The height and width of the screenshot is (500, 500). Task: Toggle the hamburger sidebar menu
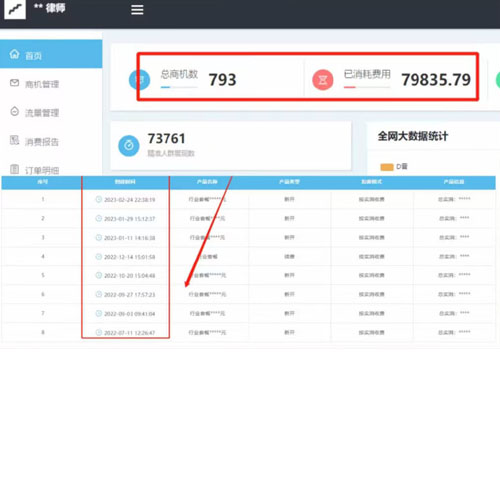137,10
